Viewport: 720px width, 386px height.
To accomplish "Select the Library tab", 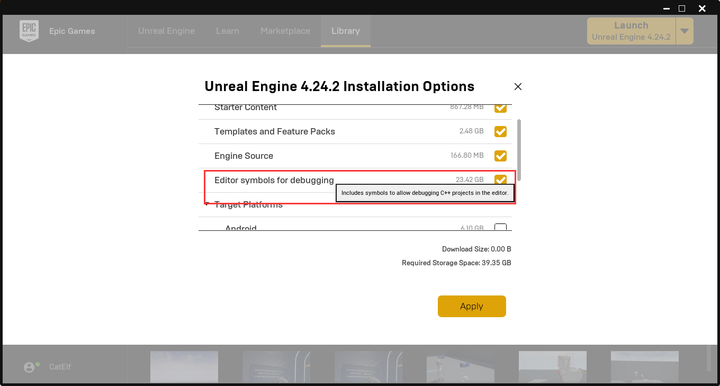I will point(345,31).
